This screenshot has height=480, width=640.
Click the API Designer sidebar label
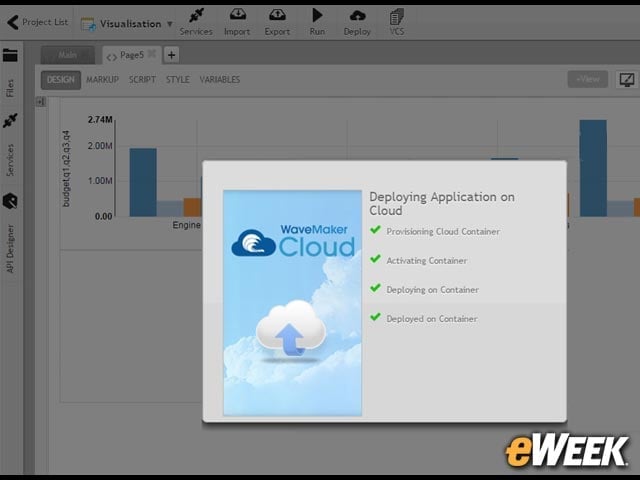10,249
